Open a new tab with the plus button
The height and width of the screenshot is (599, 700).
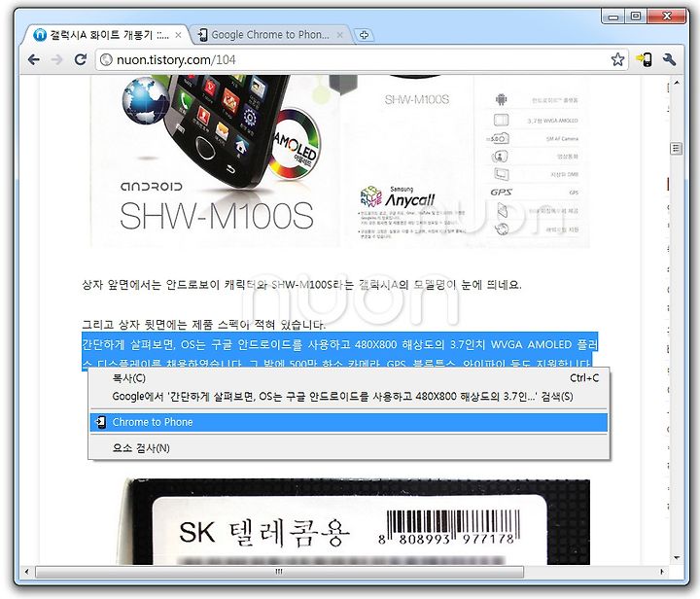364,35
